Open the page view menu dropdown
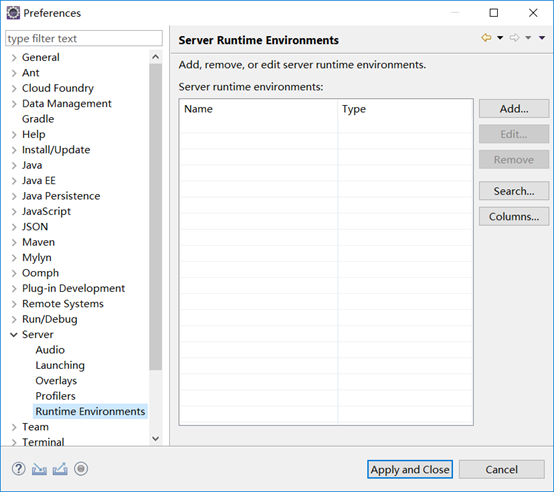This screenshot has width=554, height=492. (x=542, y=37)
